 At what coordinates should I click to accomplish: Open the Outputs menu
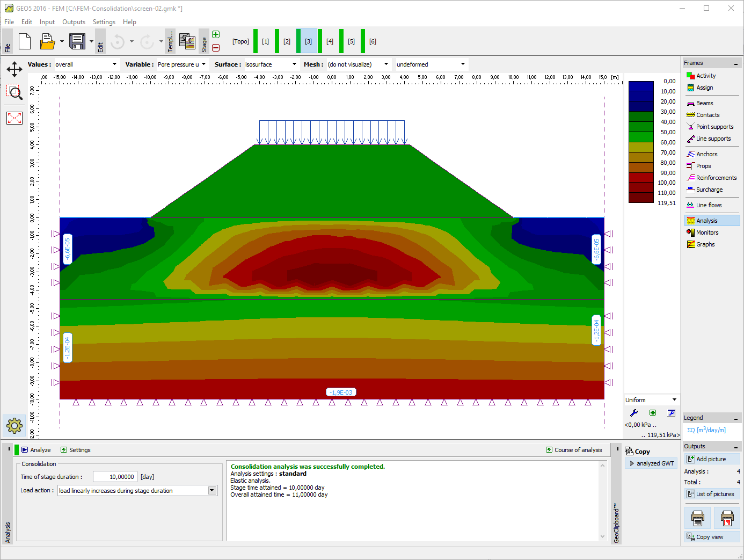click(74, 22)
